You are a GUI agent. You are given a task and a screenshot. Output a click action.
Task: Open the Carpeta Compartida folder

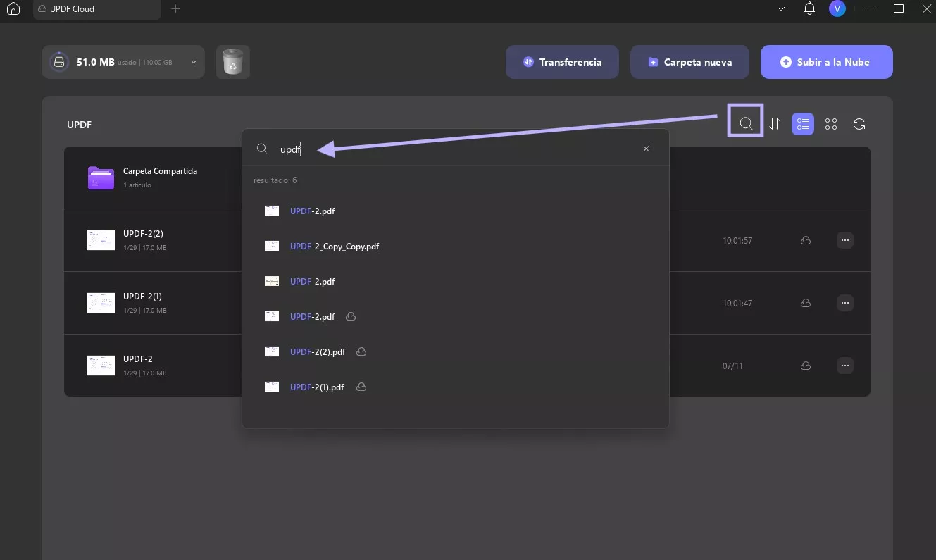click(160, 171)
